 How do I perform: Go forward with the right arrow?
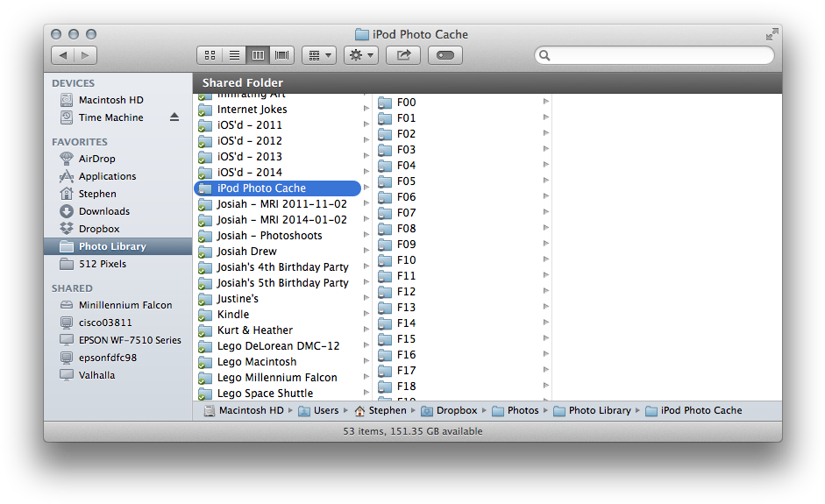coord(86,55)
